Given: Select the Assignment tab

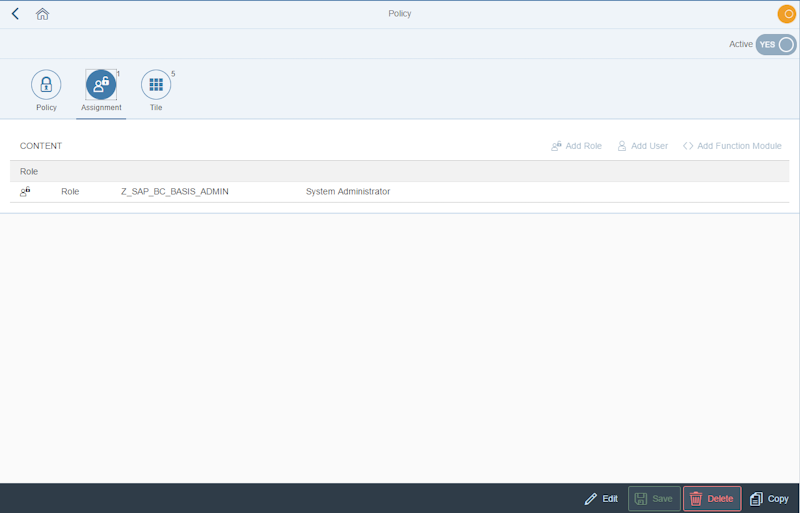Looking at the screenshot, I should click(x=101, y=90).
